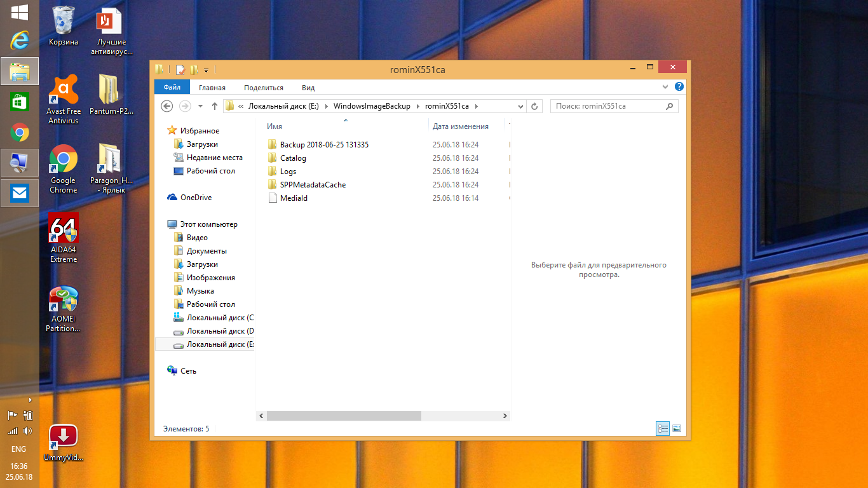
Task: Expand the arrow after rominX551ca in path
Action: [x=476, y=106]
